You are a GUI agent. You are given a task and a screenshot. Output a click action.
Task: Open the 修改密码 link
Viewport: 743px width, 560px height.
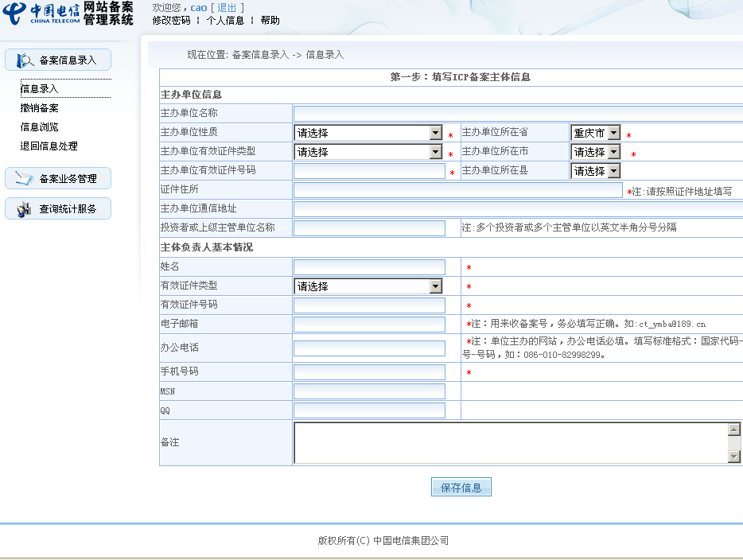[x=171, y=21]
